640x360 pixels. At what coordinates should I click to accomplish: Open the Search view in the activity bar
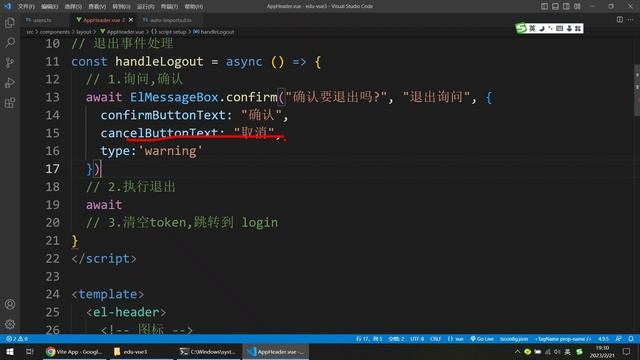10,42
